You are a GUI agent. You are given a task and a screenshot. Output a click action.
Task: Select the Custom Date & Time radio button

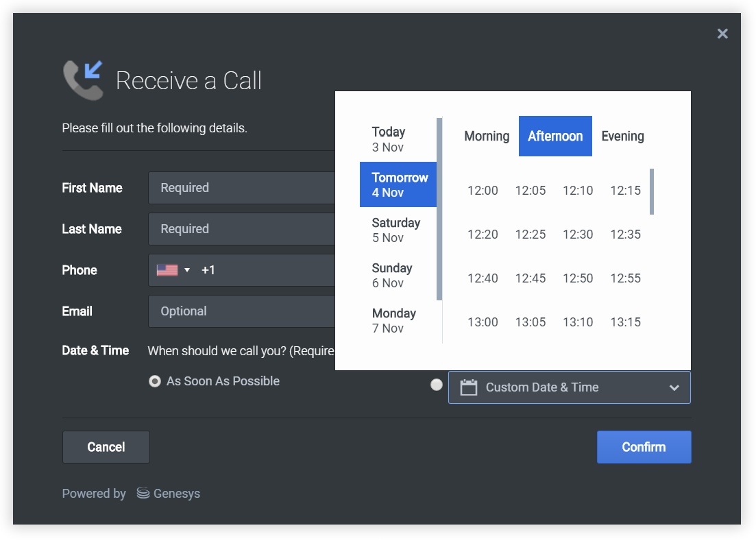(x=437, y=385)
